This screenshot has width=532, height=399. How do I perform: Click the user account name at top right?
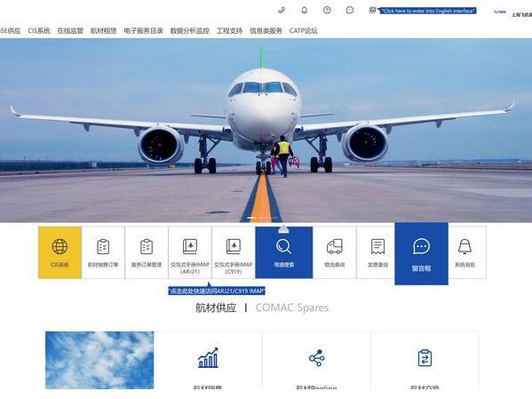point(521,14)
